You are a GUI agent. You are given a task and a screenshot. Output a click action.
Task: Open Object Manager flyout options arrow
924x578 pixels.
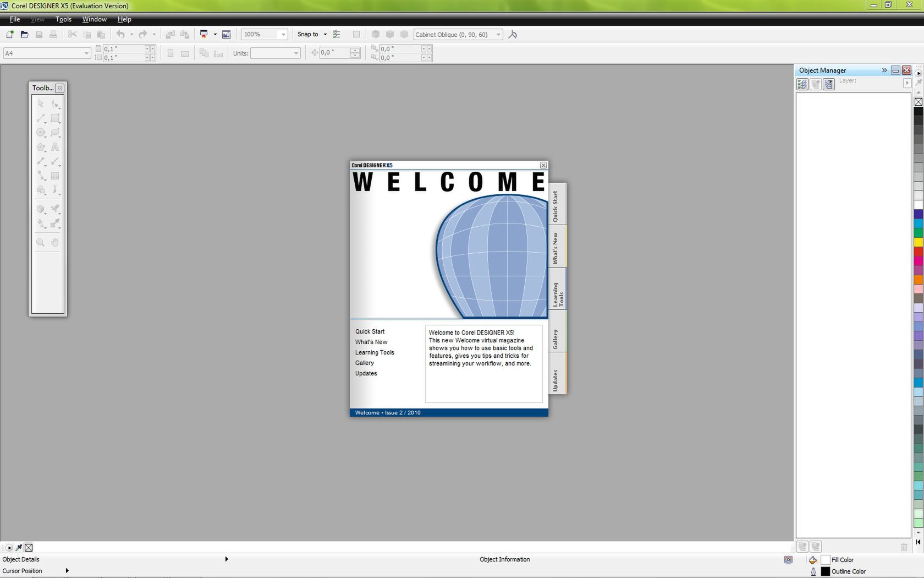[908, 83]
